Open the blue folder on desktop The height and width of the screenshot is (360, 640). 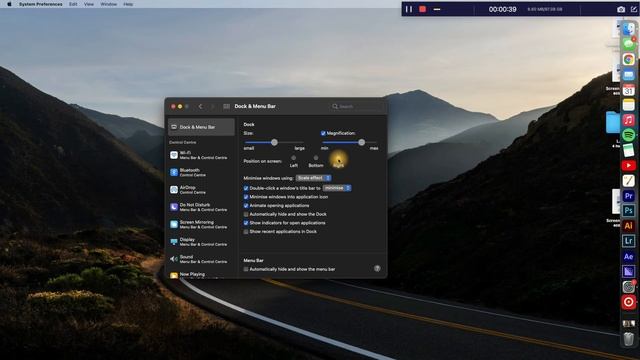[613, 122]
